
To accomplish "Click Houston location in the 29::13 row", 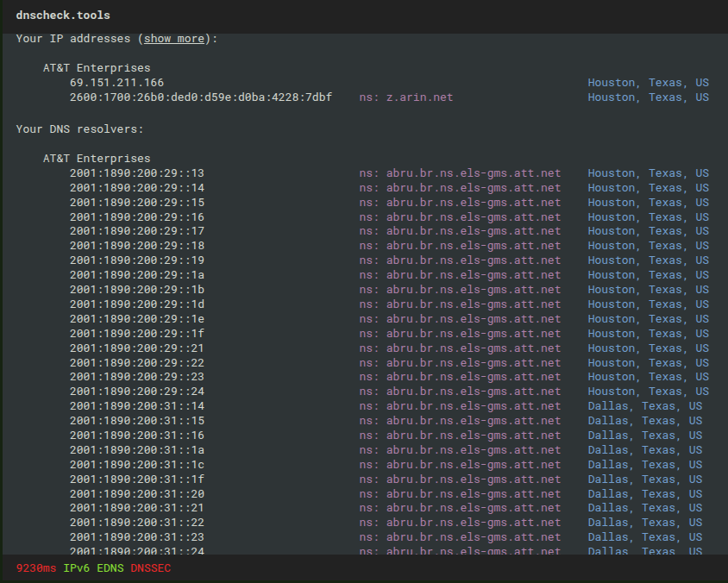I will pos(648,173).
